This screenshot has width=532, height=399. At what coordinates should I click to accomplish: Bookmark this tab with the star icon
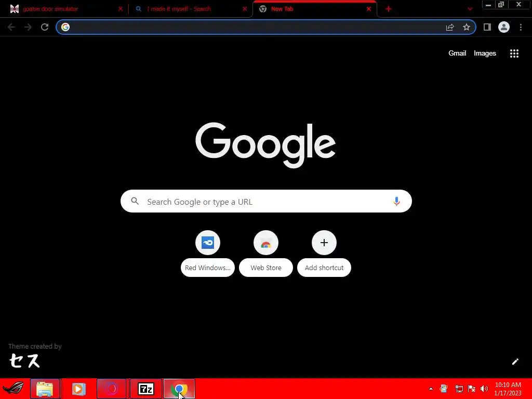(467, 27)
